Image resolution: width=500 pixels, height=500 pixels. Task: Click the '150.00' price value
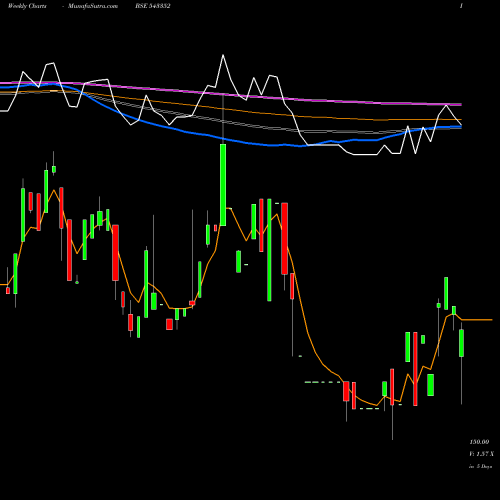(479, 442)
